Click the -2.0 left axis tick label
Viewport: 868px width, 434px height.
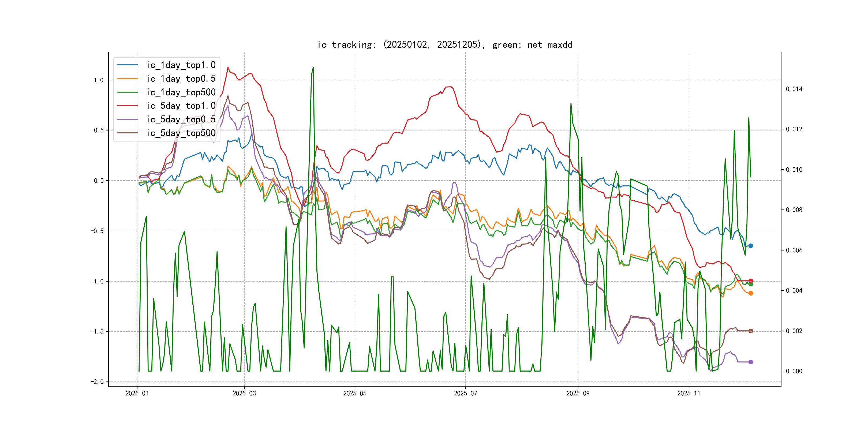click(97, 381)
